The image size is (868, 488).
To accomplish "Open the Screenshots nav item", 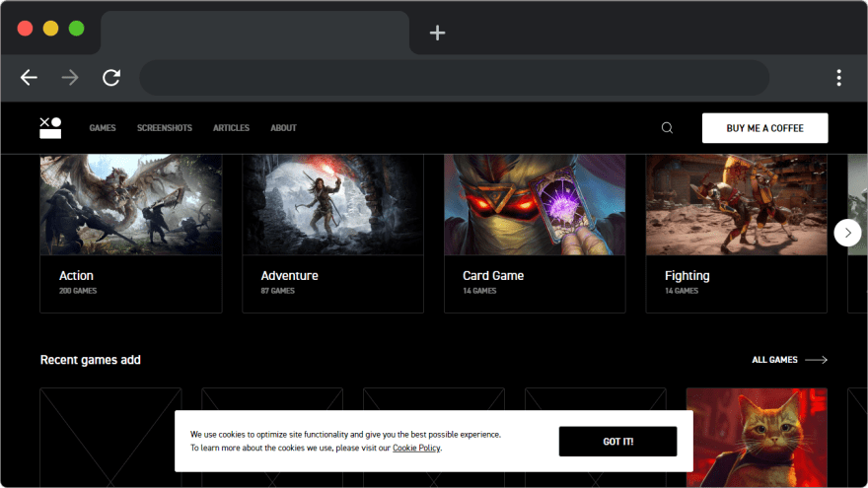I will click(x=165, y=128).
